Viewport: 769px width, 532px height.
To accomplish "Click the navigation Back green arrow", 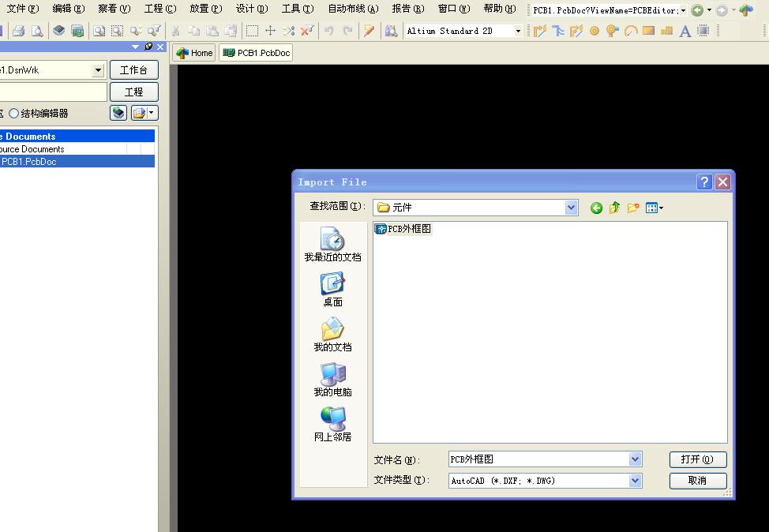I will point(697,9).
